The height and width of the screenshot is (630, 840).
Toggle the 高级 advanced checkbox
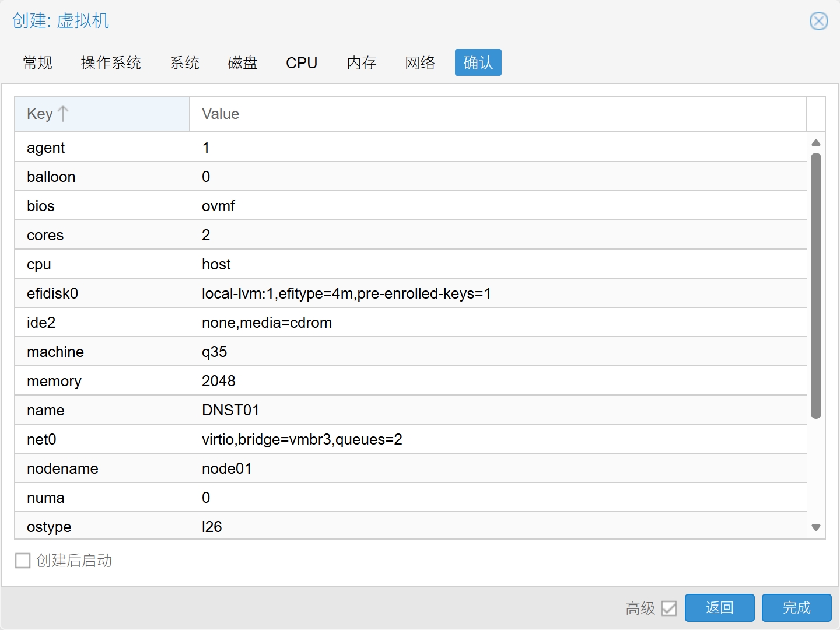669,608
